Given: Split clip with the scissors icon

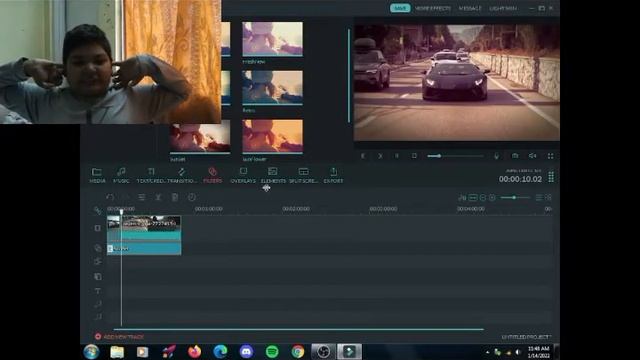Looking at the screenshot, I should [x=158, y=198].
